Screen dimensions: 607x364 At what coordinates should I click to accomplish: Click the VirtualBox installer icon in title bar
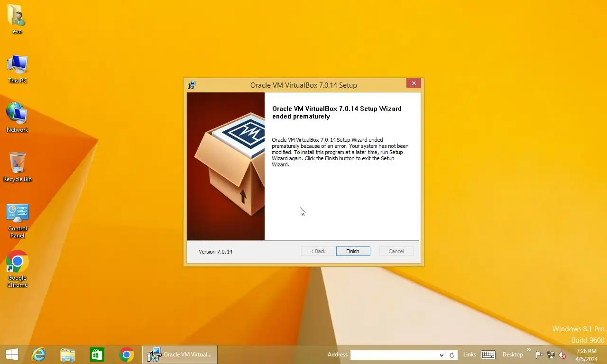pyautogui.click(x=192, y=85)
